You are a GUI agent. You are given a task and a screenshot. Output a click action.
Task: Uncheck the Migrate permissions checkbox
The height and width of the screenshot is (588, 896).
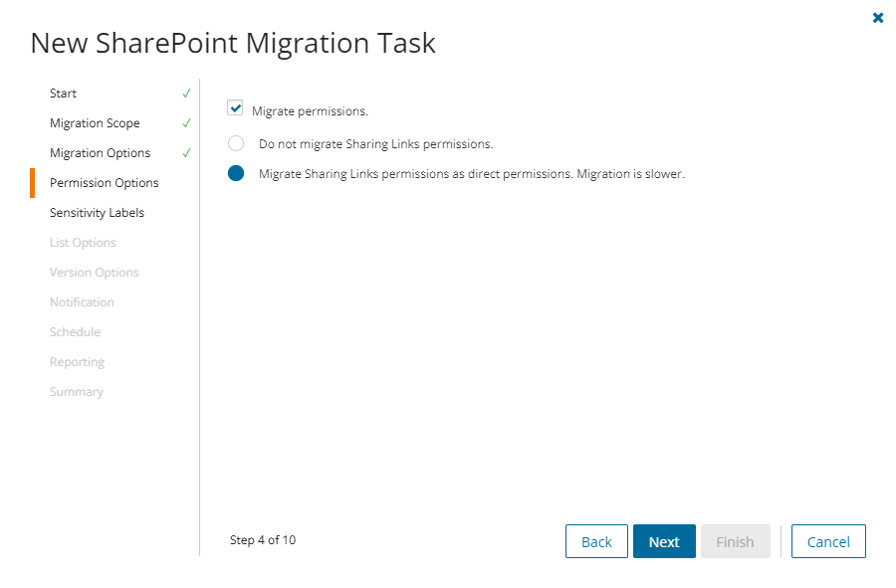click(236, 108)
